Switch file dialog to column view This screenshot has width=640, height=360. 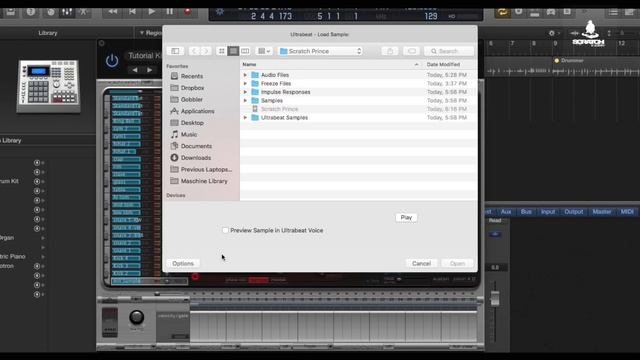pyautogui.click(x=245, y=51)
